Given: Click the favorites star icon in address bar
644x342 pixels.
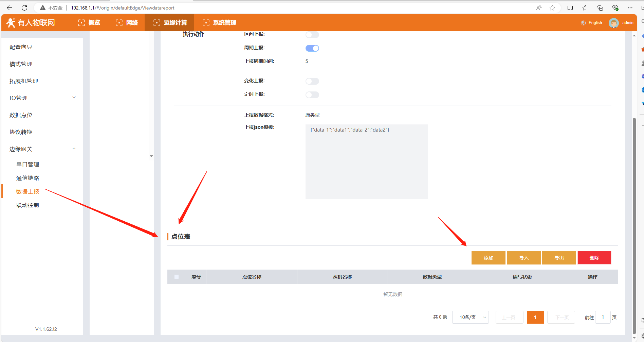Looking at the screenshot, I should pyautogui.click(x=552, y=8).
